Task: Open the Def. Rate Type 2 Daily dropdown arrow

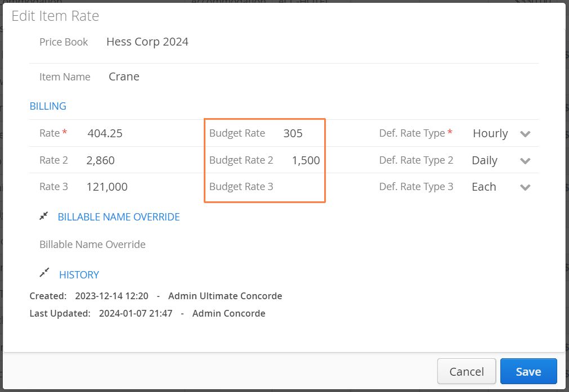Action: 525,161
